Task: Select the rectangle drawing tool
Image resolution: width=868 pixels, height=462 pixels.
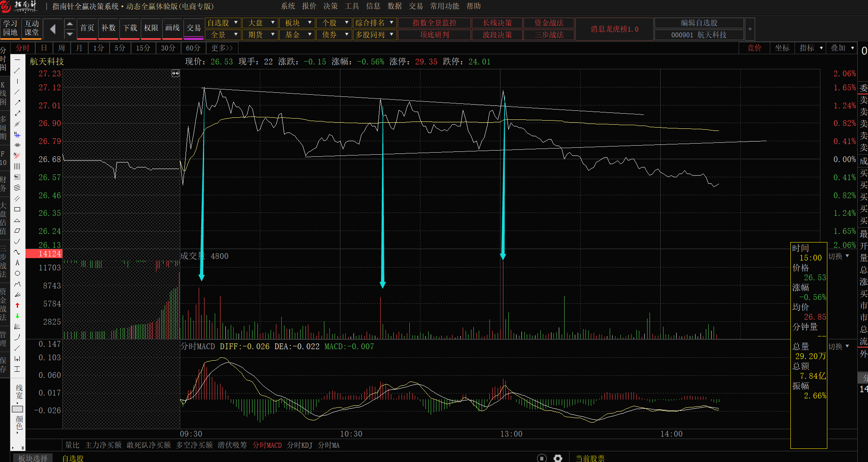Action: [x=17, y=209]
